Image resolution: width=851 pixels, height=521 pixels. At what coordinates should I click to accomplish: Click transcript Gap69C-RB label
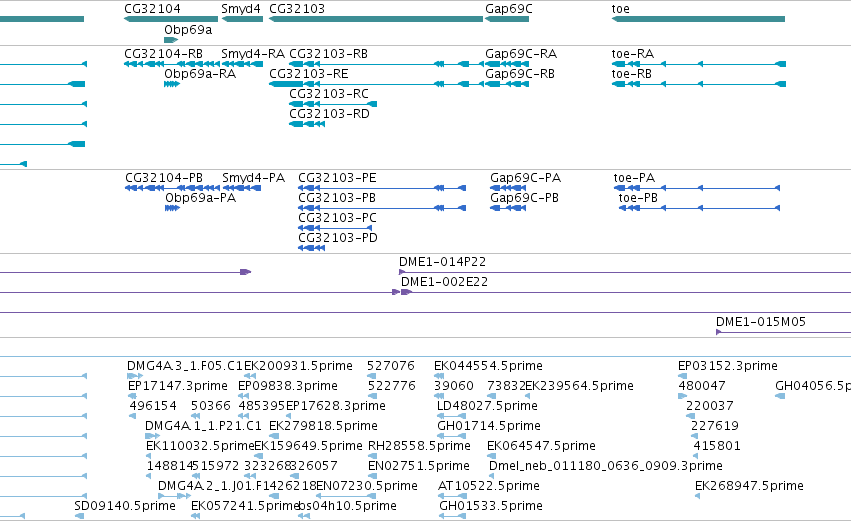coord(520,74)
